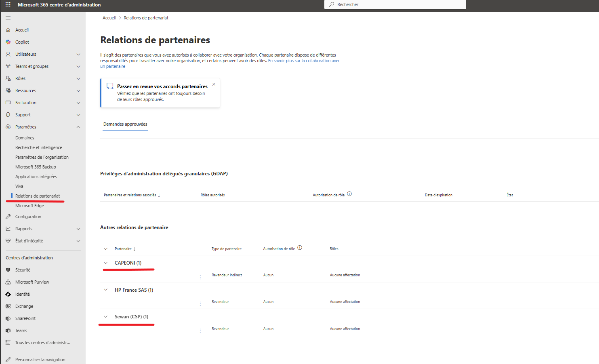This screenshot has width=599, height=364.
Task: Click the Teams et groupes icon
Action: (8, 66)
